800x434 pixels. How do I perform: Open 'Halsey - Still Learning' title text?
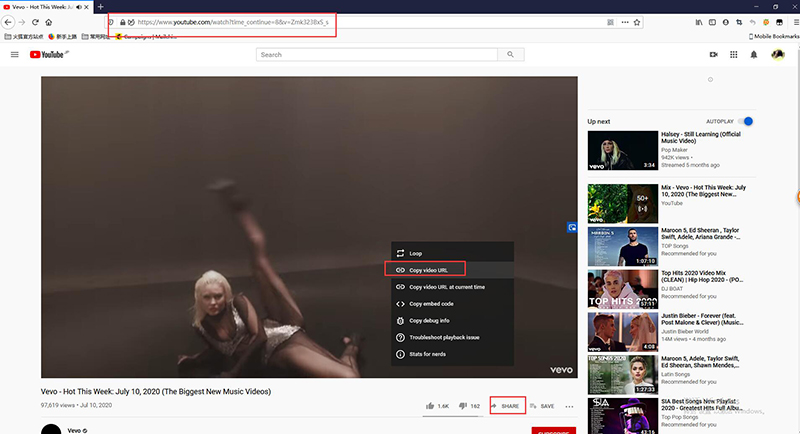701,137
